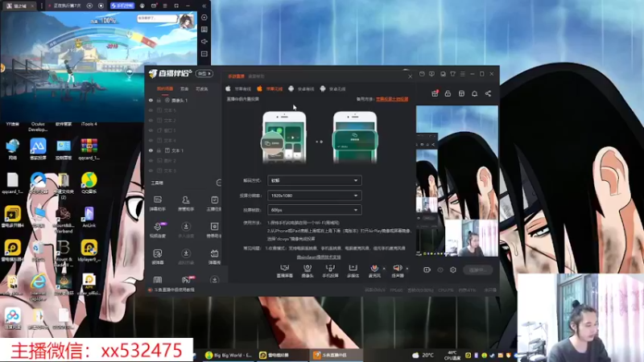Screen dimensions: 644x362
Task: Pause the emulator macro execution
Action: (x=89, y=6)
